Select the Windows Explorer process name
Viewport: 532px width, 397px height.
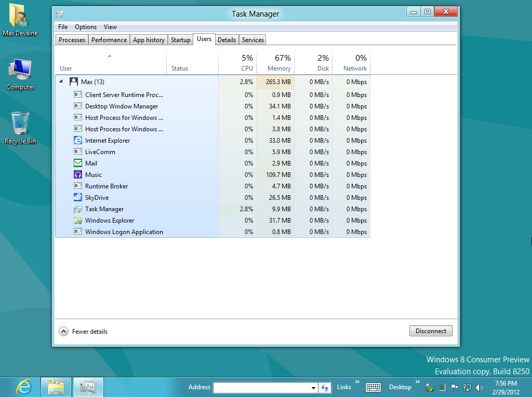tap(110, 221)
